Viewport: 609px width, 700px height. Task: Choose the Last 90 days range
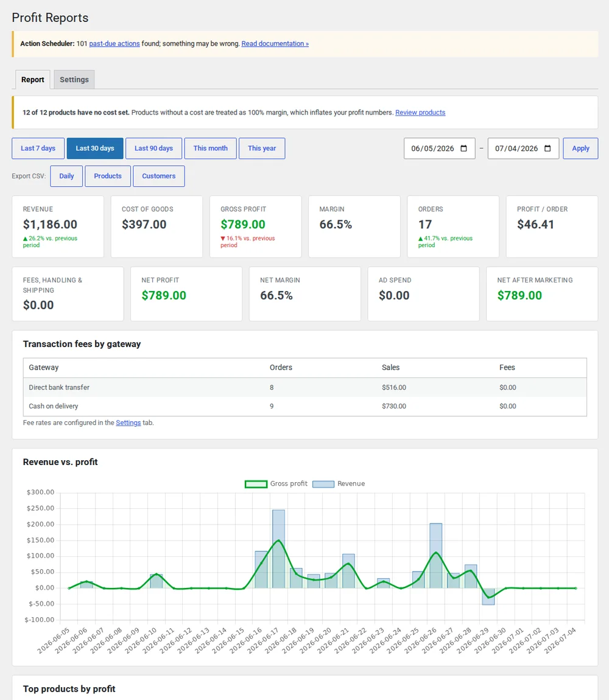(x=153, y=148)
